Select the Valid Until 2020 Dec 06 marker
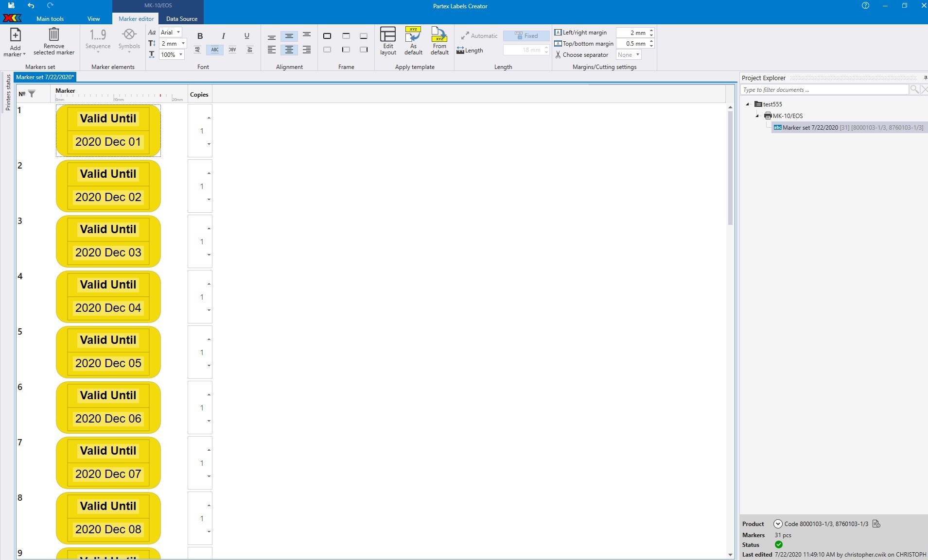 108,407
